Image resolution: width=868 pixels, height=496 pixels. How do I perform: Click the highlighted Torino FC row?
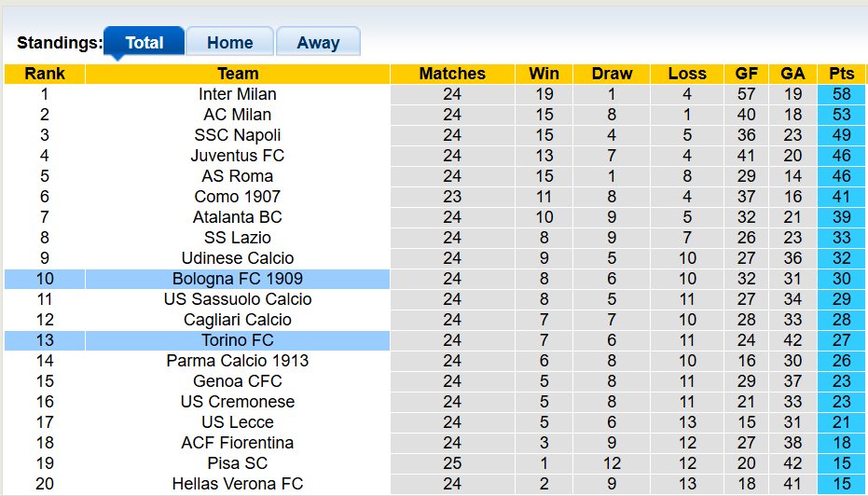tap(237, 340)
